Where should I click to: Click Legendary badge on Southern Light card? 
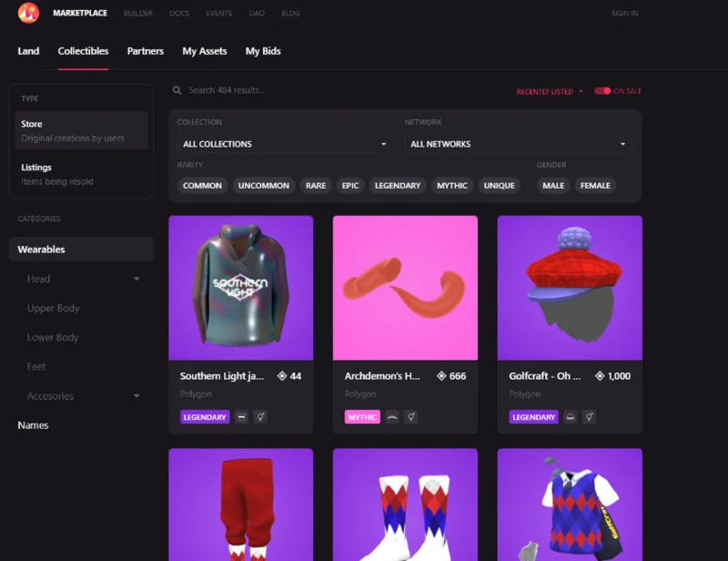205,417
